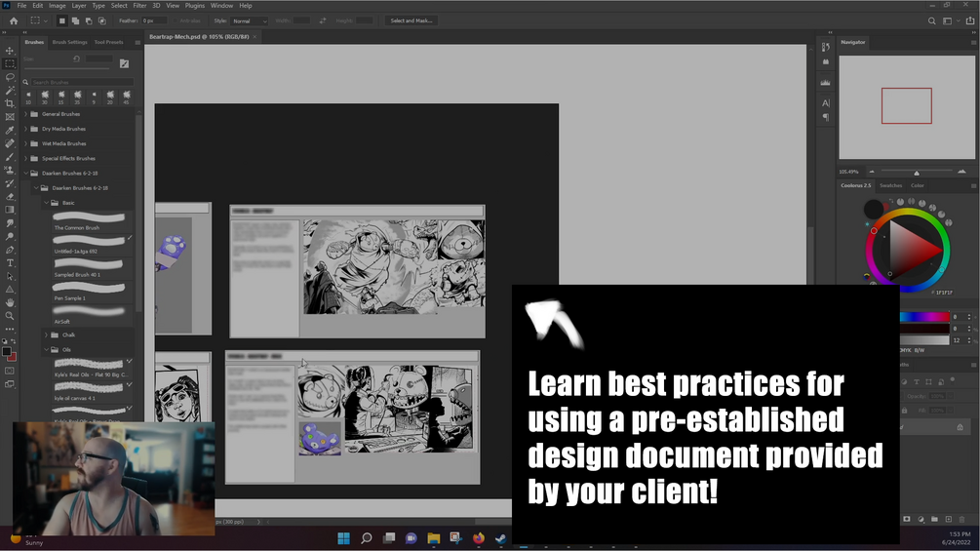Click the search icon in options bar
This screenshot has width=980, height=551.
click(932, 20)
